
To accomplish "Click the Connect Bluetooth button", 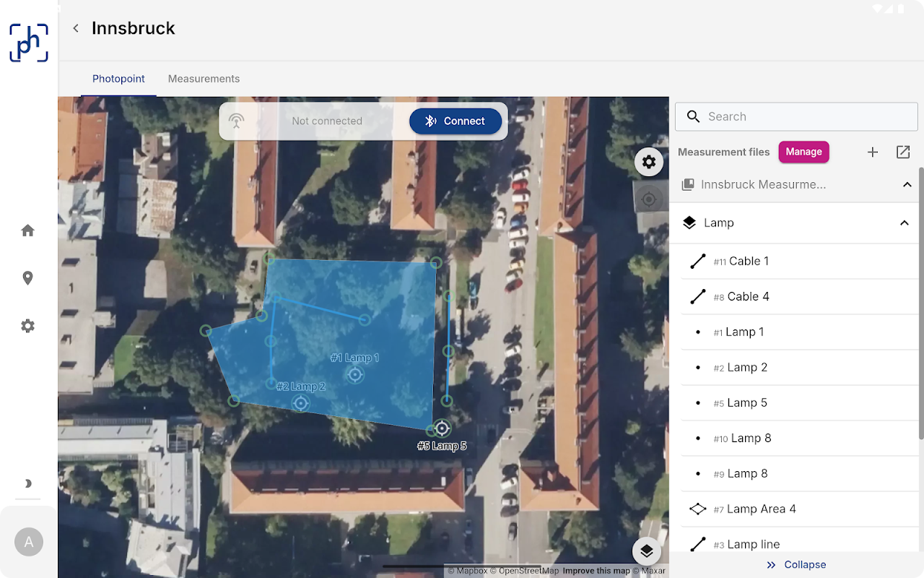I will [456, 121].
